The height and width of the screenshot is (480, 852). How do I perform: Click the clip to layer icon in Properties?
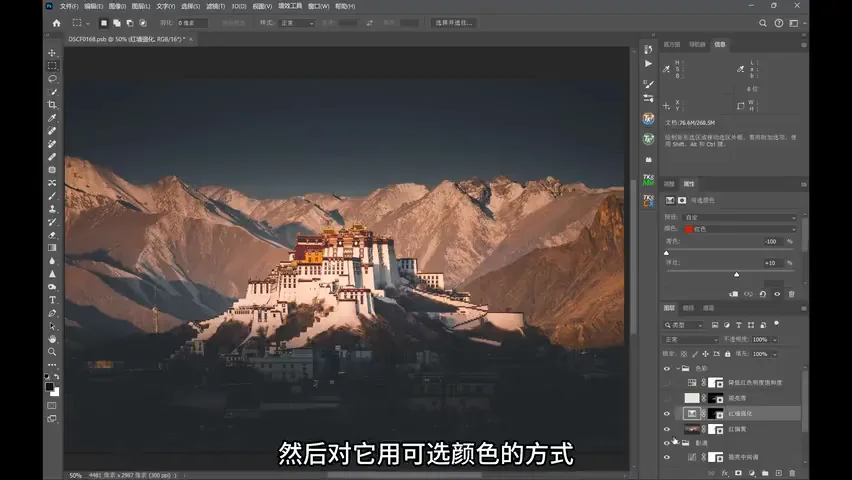pyautogui.click(x=734, y=294)
